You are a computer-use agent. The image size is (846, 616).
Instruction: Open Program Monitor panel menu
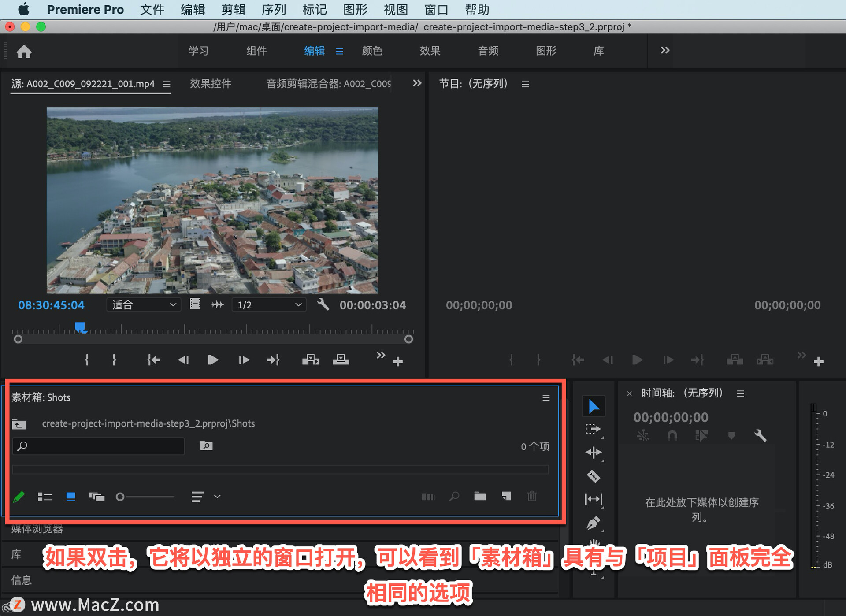coord(525,84)
